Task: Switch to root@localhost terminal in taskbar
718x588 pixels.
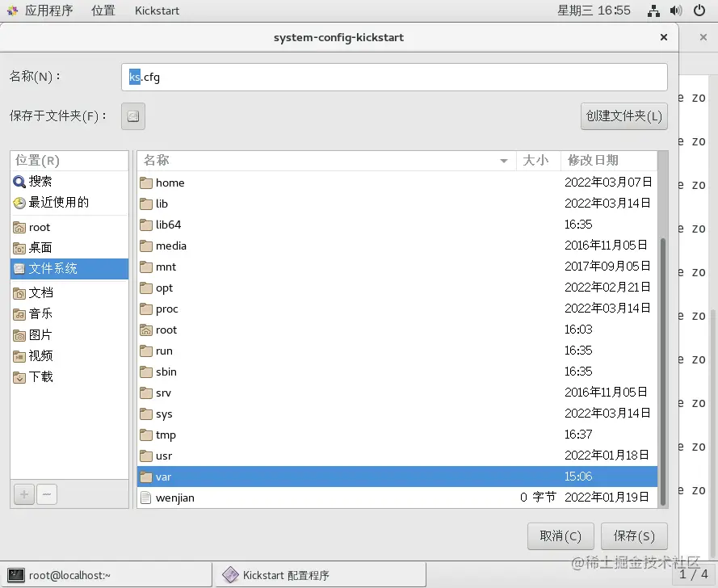Action: coord(107,575)
